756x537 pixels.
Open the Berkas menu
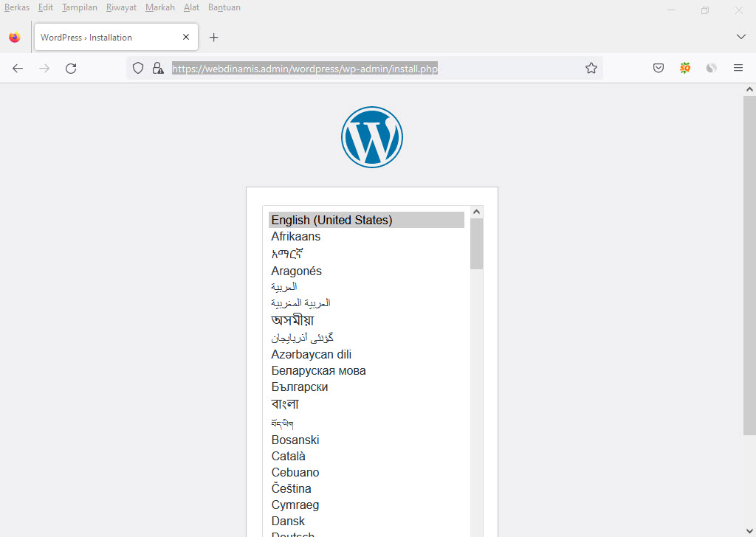click(x=16, y=7)
